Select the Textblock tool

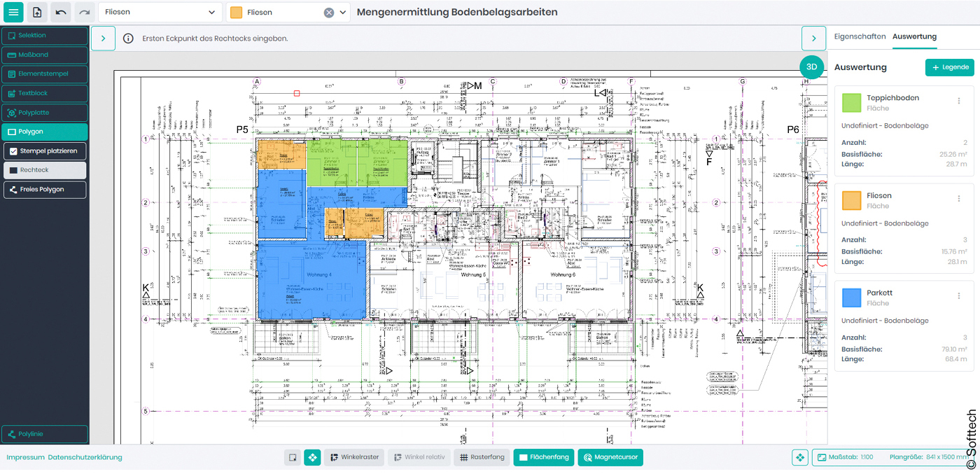45,92
